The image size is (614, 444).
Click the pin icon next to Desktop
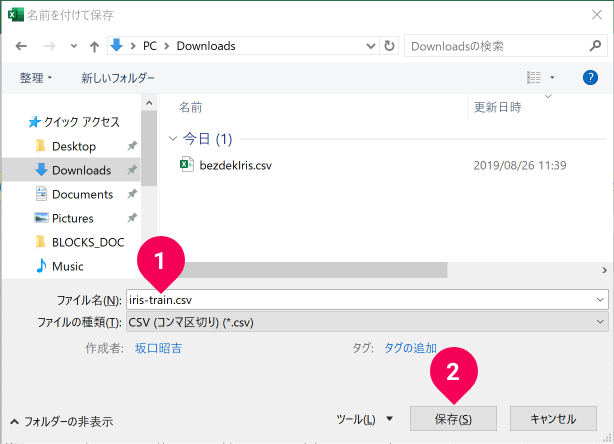point(132,146)
